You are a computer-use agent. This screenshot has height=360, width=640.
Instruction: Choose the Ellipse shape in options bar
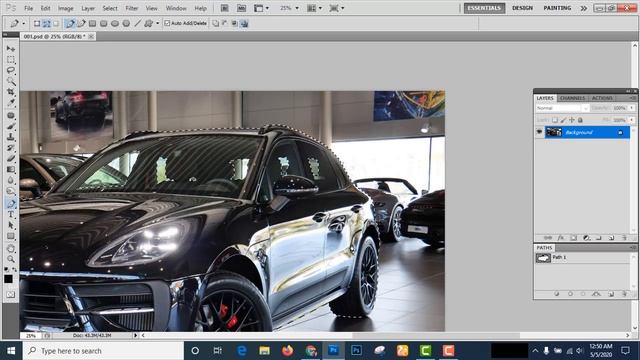(x=115, y=23)
